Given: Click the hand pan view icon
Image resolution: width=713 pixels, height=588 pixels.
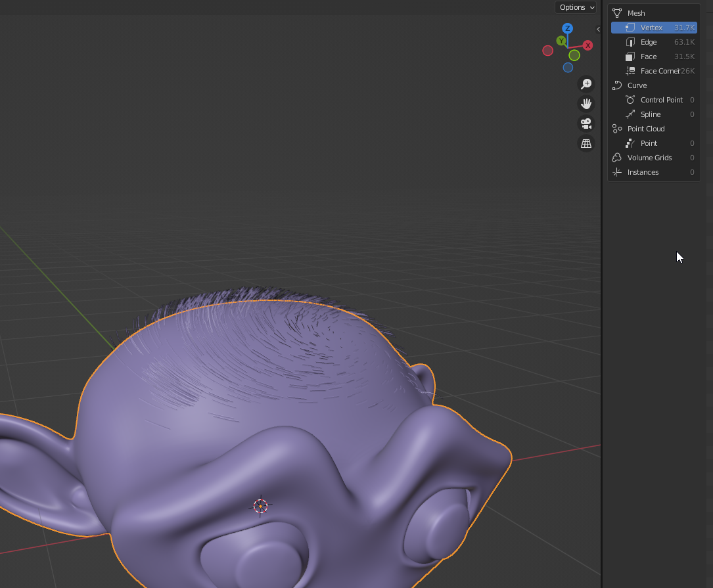Looking at the screenshot, I should tap(586, 104).
